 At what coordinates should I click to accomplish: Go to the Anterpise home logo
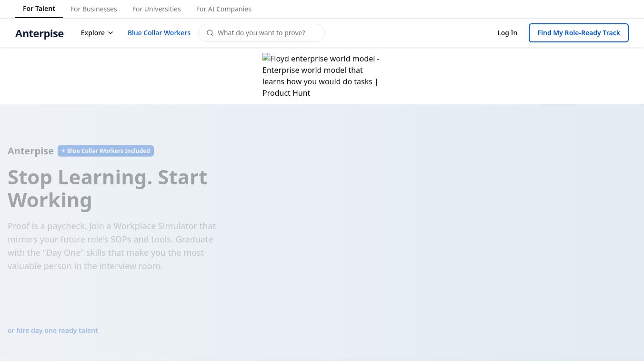(40, 33)
